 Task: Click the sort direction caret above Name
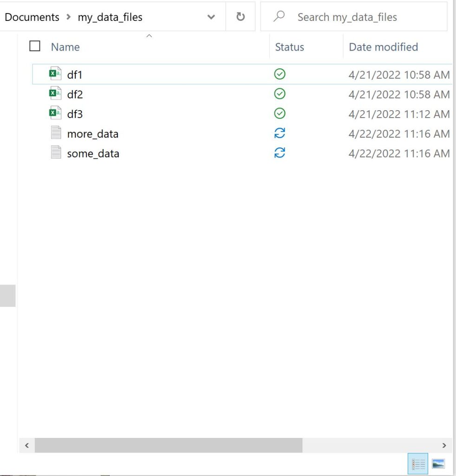[150, 35]
